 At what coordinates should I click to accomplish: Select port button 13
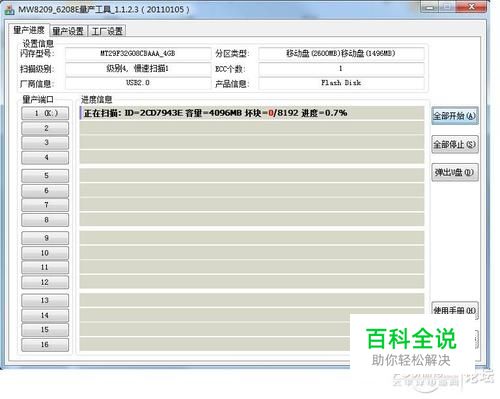[45, 300]
